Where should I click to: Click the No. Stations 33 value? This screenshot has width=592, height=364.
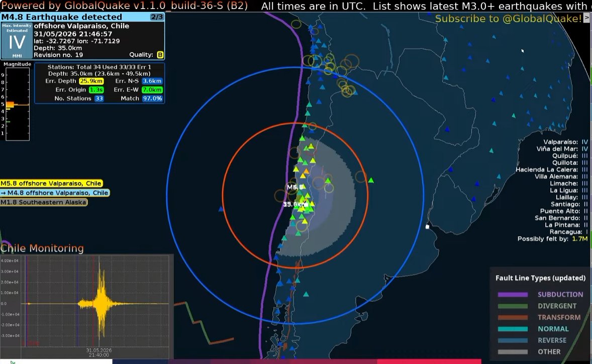(x=99, y=98)
